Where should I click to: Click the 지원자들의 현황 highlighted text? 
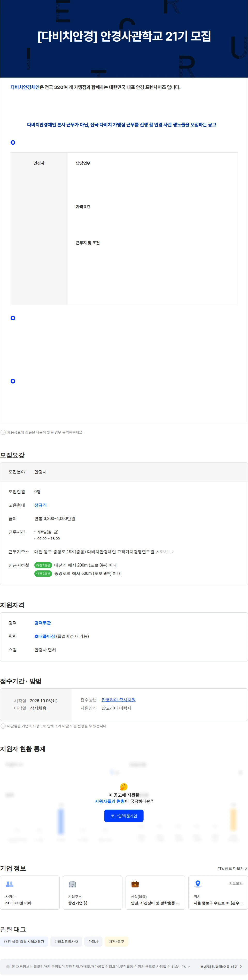coord(110,801)
